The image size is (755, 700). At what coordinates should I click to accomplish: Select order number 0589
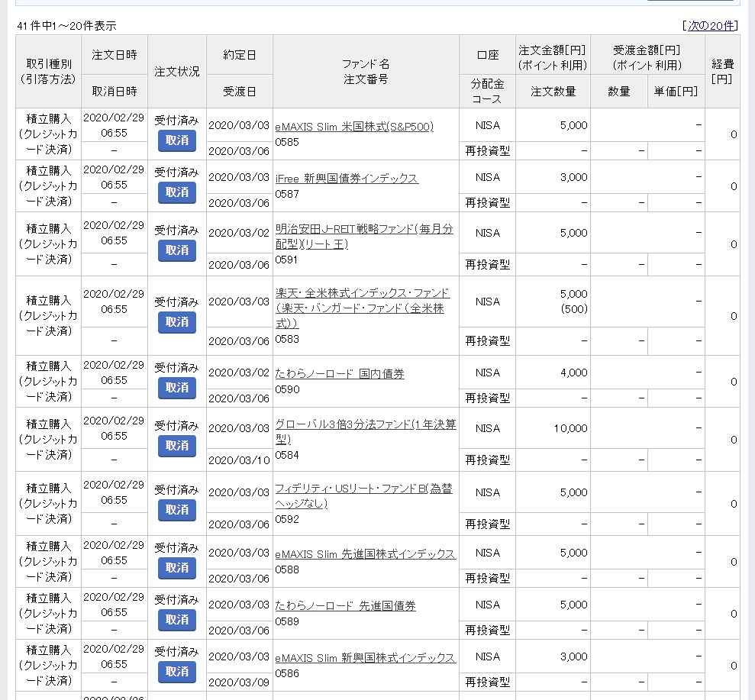tap(287, 621)
